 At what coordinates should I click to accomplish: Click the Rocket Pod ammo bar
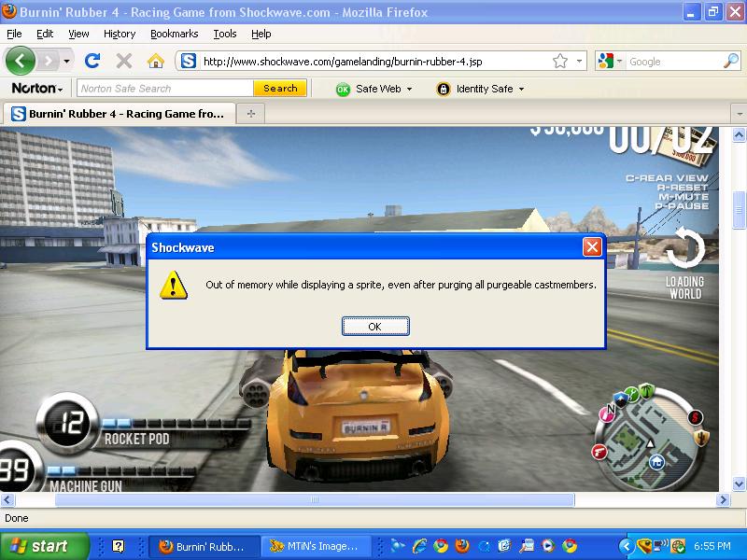[x=176, y=423]
